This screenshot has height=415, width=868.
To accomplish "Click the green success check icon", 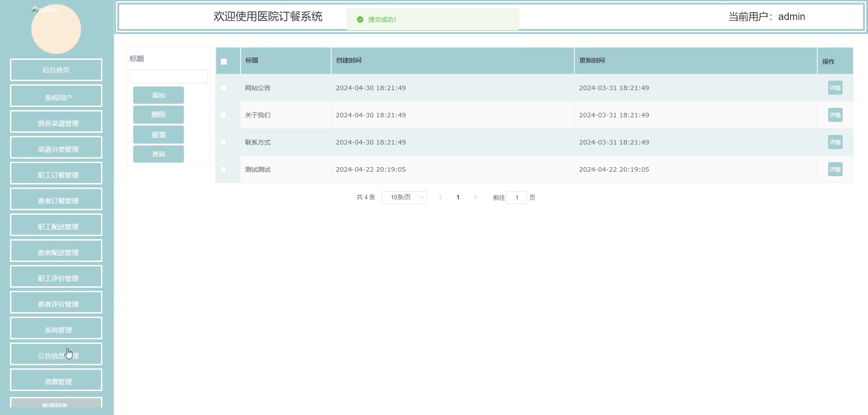I will (360, 19).
